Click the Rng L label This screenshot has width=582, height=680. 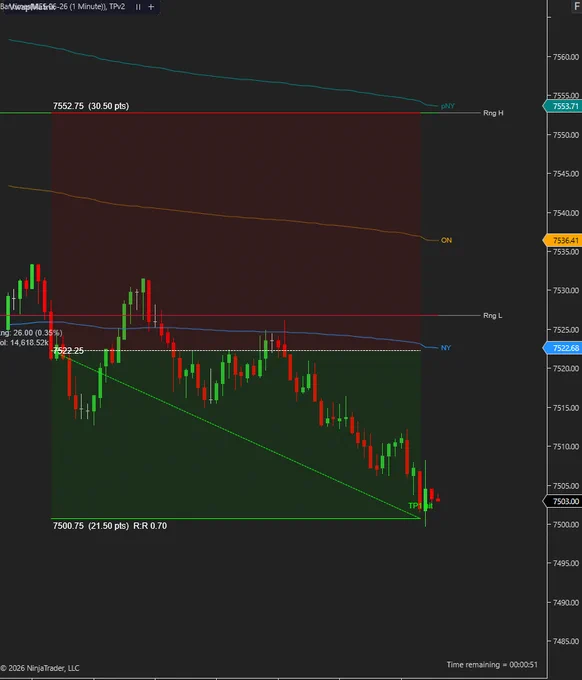click(x=493, y=315)
